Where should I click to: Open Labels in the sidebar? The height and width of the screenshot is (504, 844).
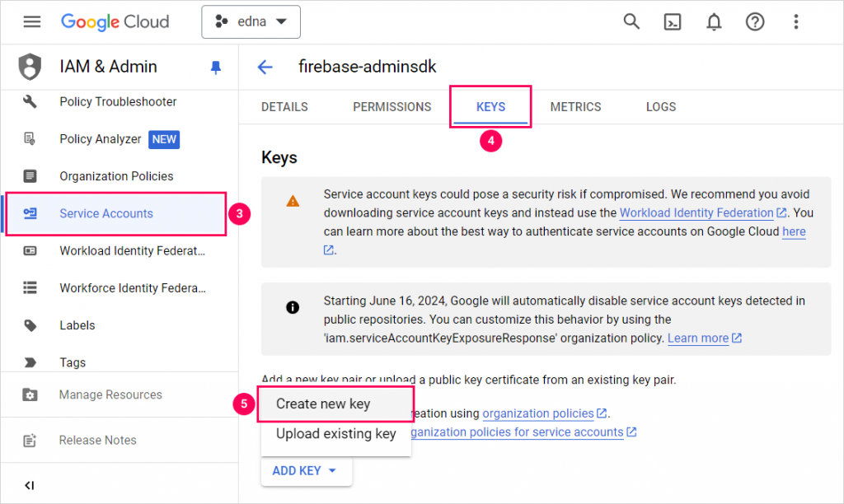coord(77,325)
